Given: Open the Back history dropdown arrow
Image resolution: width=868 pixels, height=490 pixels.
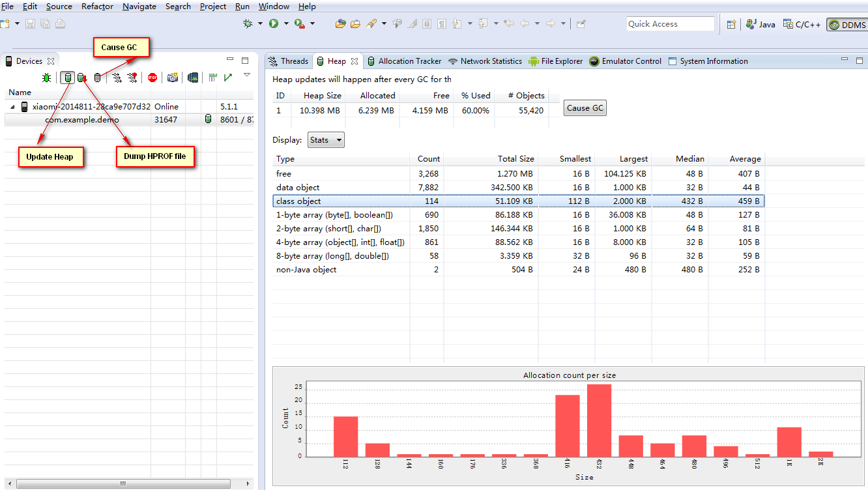Looking at the screenshot, I should click(x=537, y=23).
